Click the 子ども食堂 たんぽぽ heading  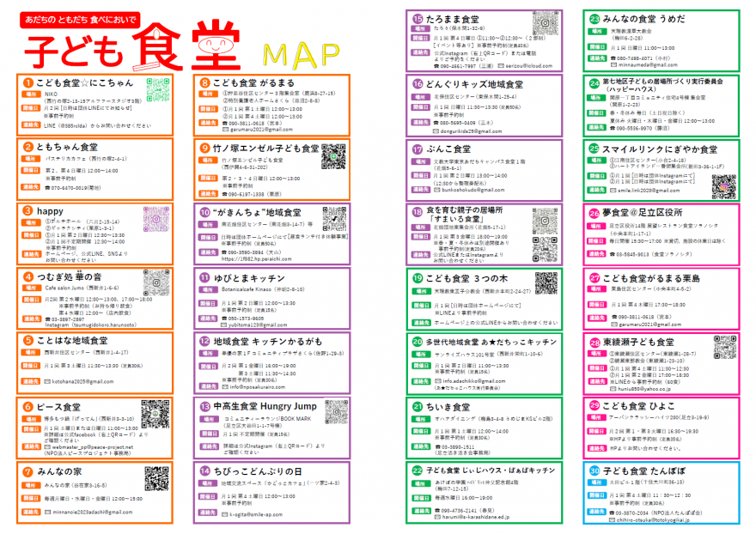pyautogui.click(x=644, y=470)
